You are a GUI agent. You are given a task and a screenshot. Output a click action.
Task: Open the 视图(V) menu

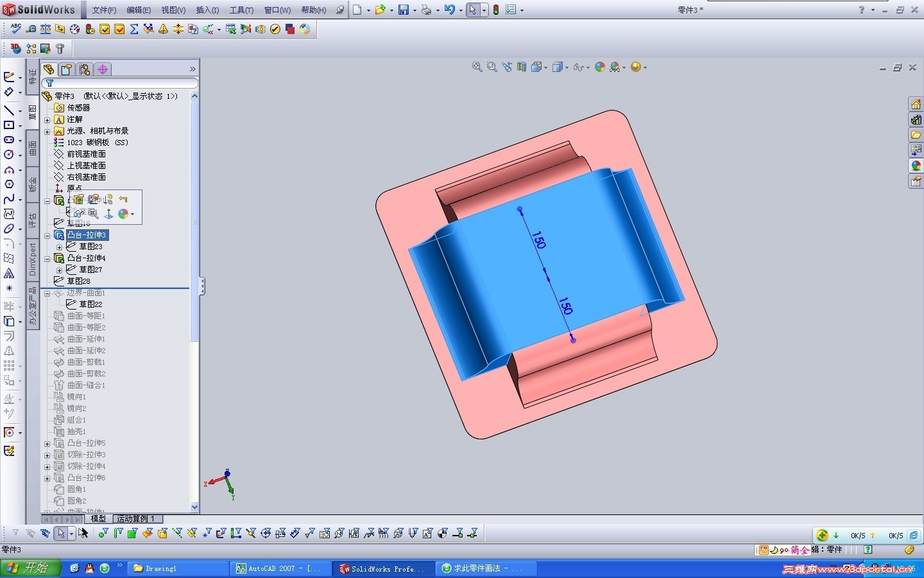(173, 10)
